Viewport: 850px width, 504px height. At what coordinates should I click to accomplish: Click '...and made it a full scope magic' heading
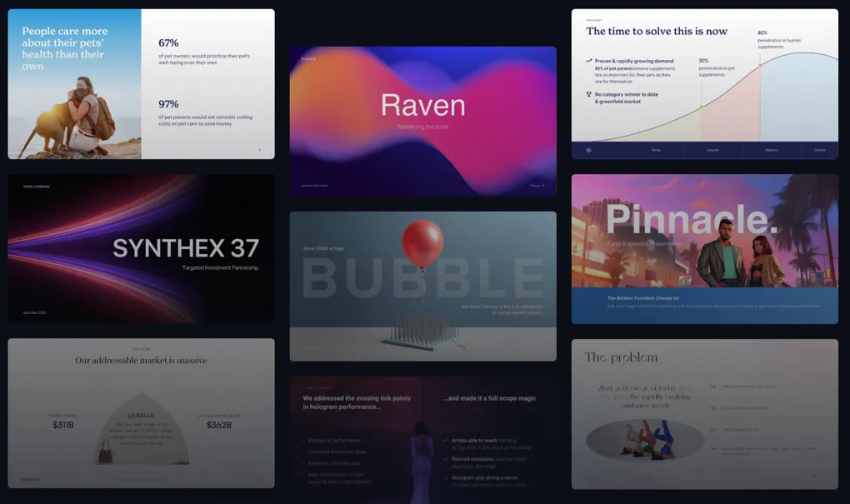pos(489,398)
